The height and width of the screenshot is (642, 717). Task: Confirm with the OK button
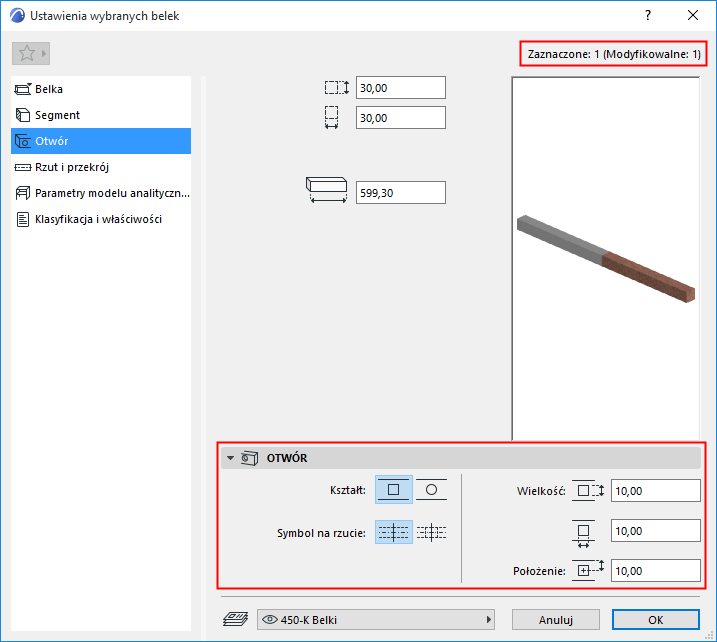[656, 620]
